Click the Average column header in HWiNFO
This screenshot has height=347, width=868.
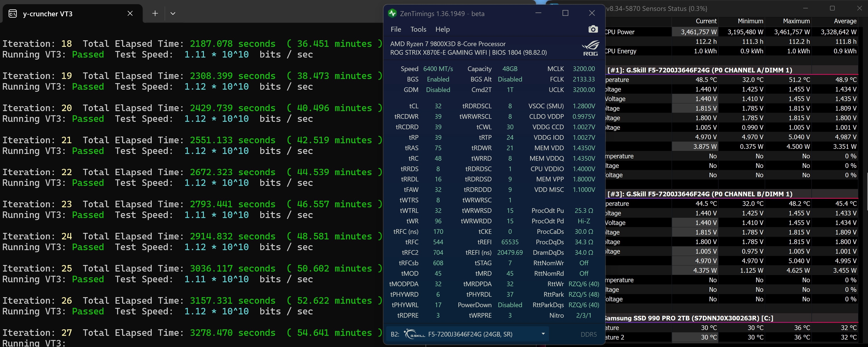pyautogui.click(x=845, y=21)
